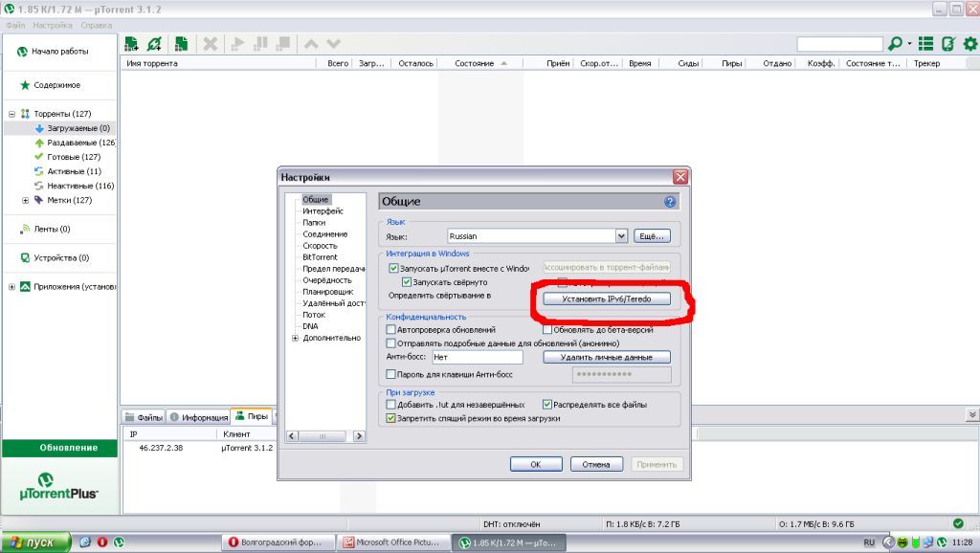Click the Анти-босс input field
The image size is (980, 553).
(x=477, y=357)
